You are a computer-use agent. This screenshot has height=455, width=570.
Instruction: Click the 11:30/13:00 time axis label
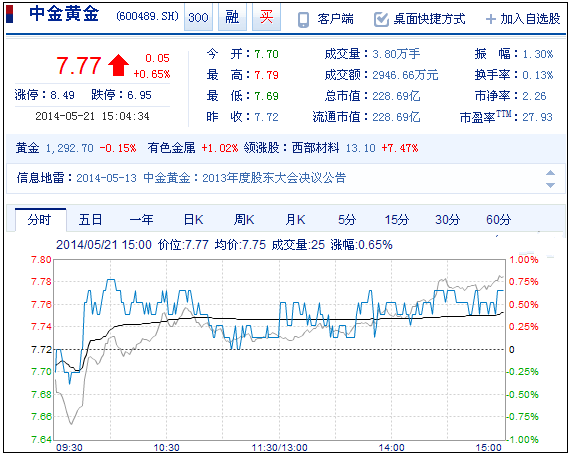[x=280, y=448]
